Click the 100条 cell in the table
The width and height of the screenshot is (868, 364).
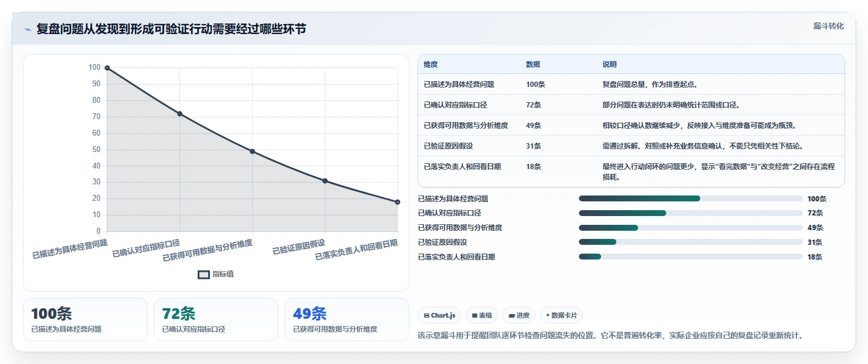tap(535, 85)
